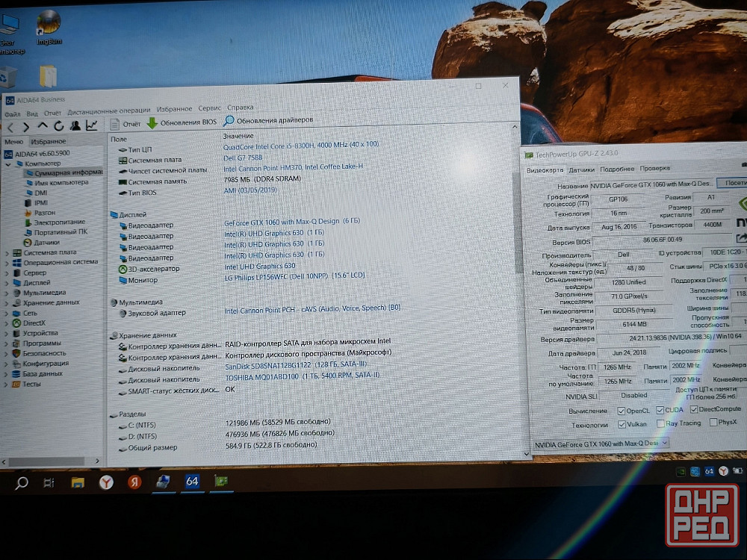
Task: Select Датчики item in the Компьютер tree
Action: tap(46, 242)
